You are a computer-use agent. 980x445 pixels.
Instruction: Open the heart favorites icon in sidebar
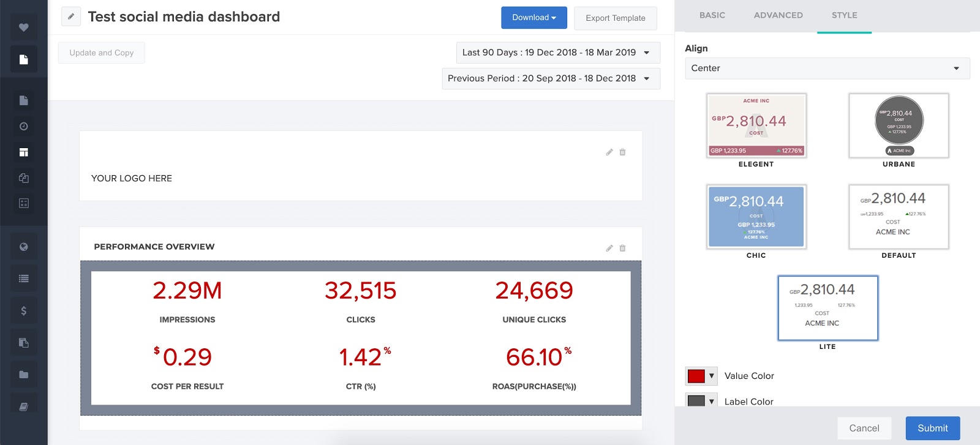pyautogui.click(x=23, y=28)
